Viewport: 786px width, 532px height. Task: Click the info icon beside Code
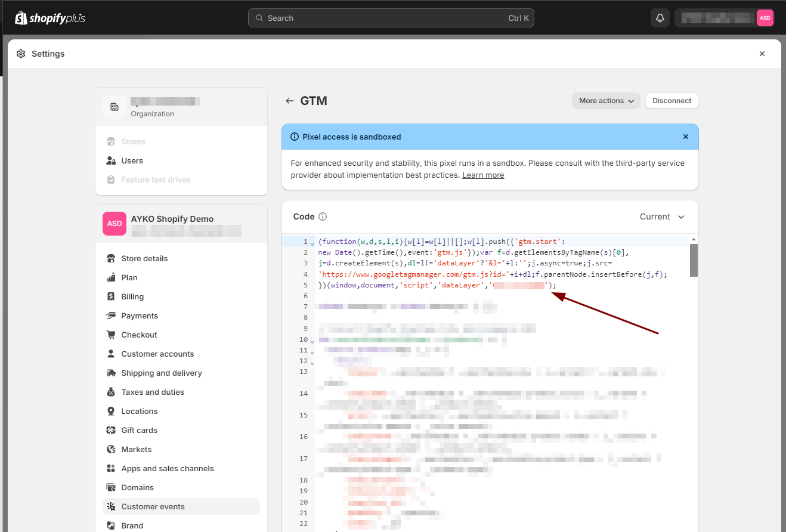click(323, 216)
